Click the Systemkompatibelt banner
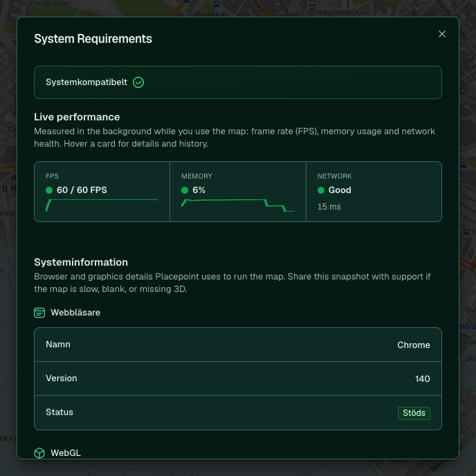Viewport: 476px width, 476px height. [x=238, y=82]
